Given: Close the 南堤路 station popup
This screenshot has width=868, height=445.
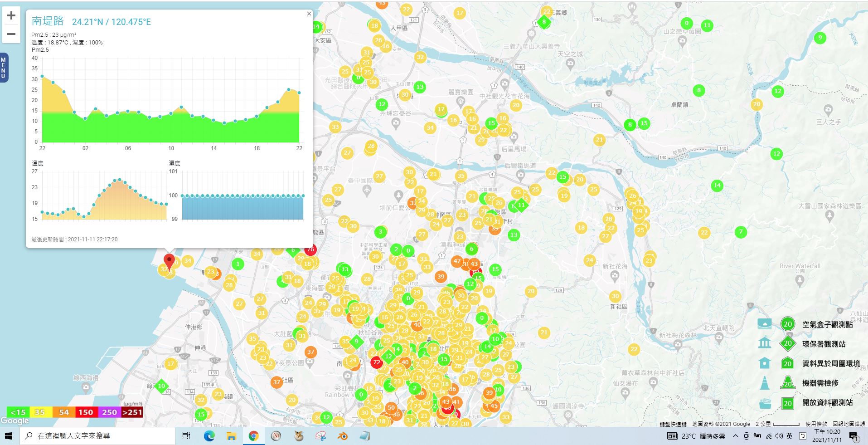Looking at the screenshot, I should [309, 14].
